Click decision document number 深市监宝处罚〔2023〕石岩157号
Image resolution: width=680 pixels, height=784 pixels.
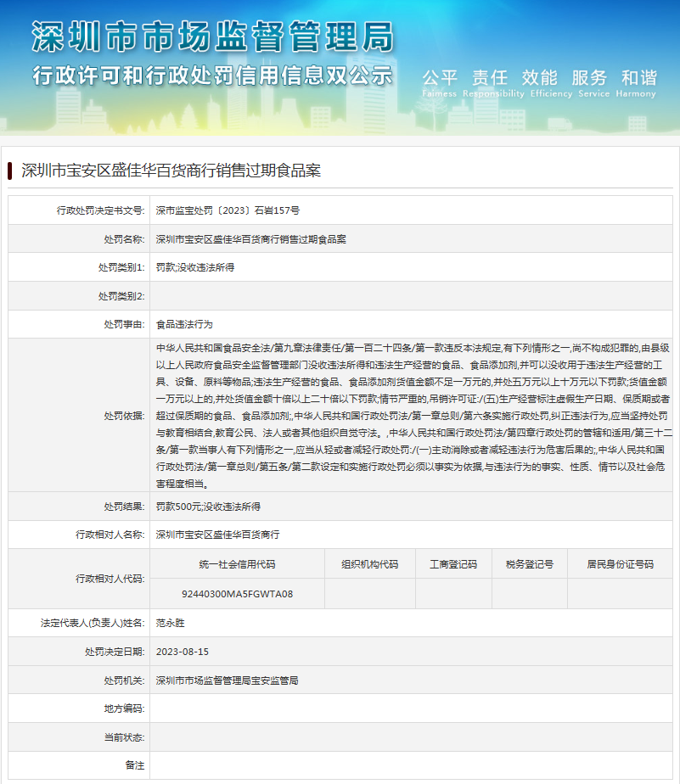click(x=228, y=210)
